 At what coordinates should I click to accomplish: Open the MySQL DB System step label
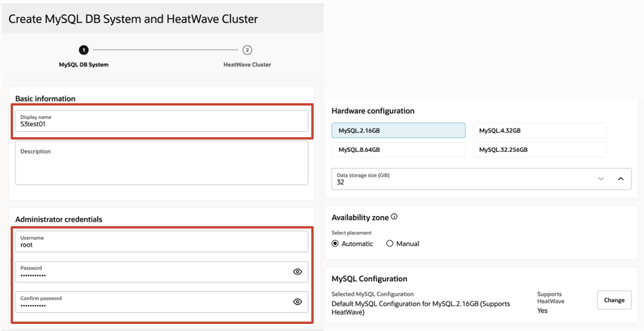pyautogui.click(x=84, y=65)
